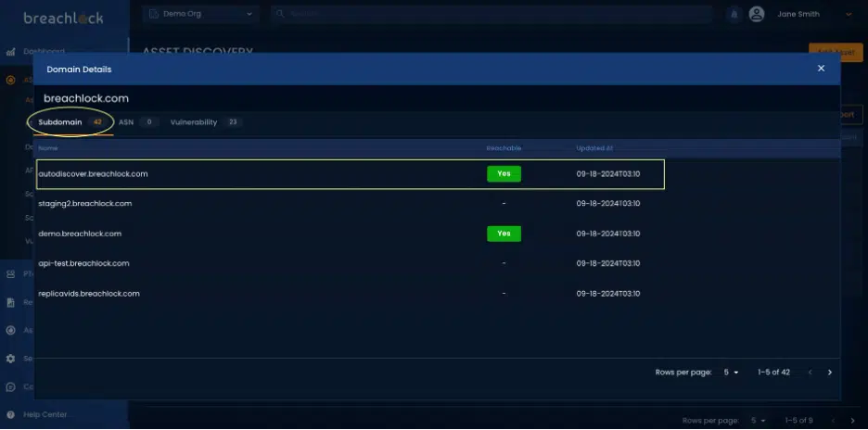Sort by the Reachable column header

coord(504,148)
